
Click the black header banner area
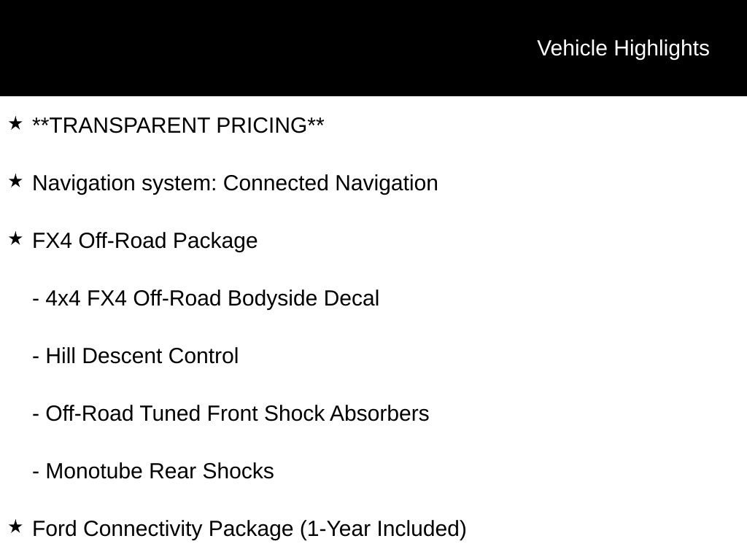(373, 48)
